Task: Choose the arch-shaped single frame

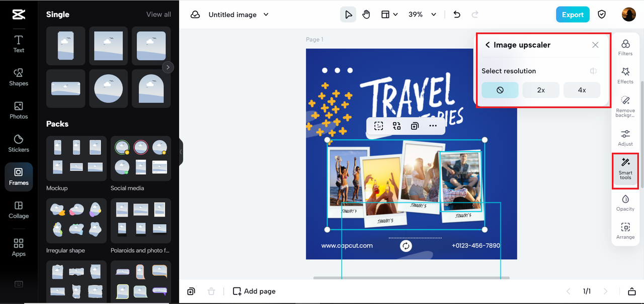Action: point(151,88)
